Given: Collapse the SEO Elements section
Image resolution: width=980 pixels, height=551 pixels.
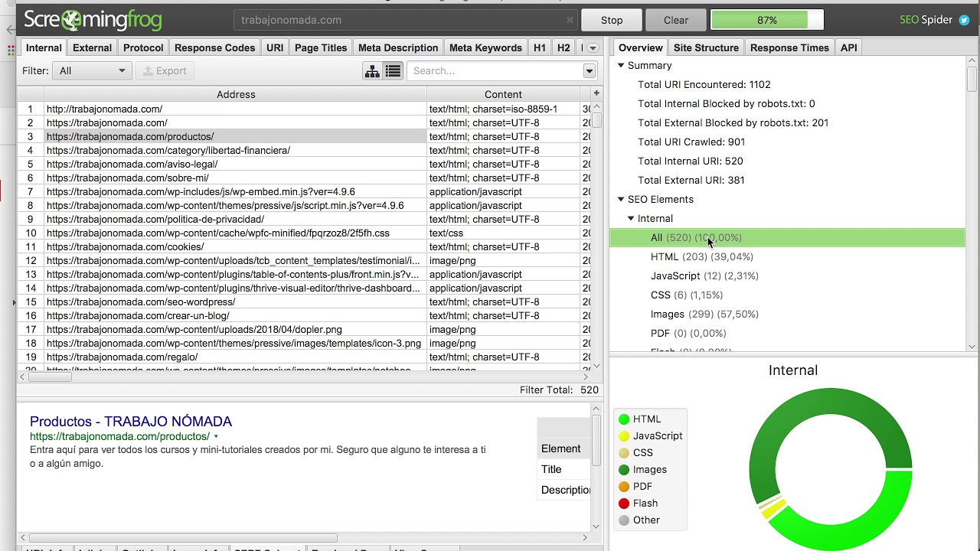Looking at the screenshot, I should pyautogui.click(x=621, y=200).
